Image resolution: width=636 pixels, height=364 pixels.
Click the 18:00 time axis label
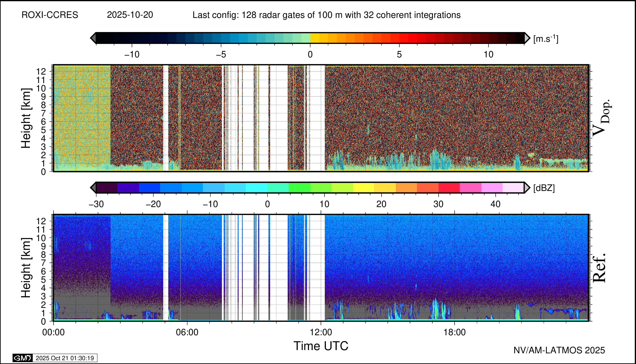[455, 332]
